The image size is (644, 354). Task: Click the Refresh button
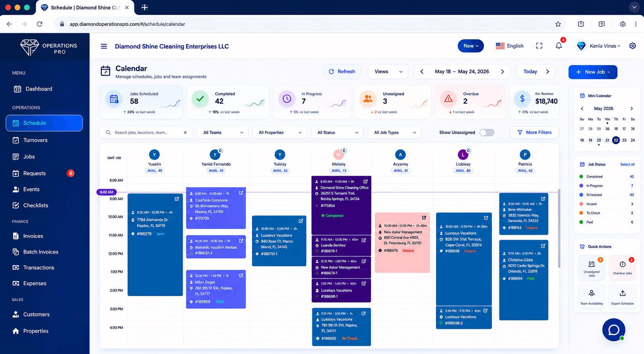(342, 72)
